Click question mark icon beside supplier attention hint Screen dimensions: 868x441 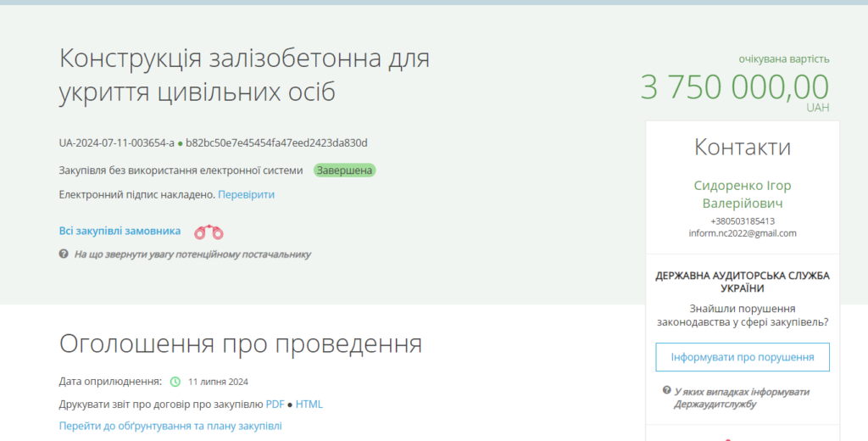click(64, 254)
